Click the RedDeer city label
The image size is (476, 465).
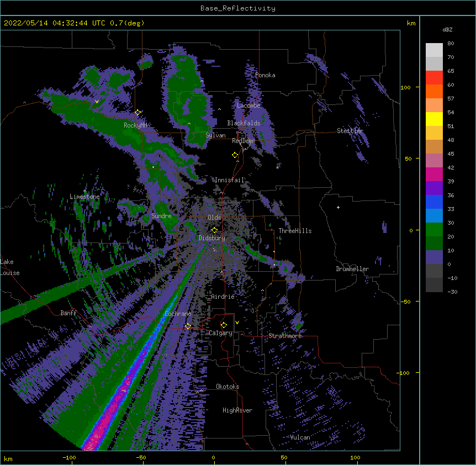click(244, 141)
